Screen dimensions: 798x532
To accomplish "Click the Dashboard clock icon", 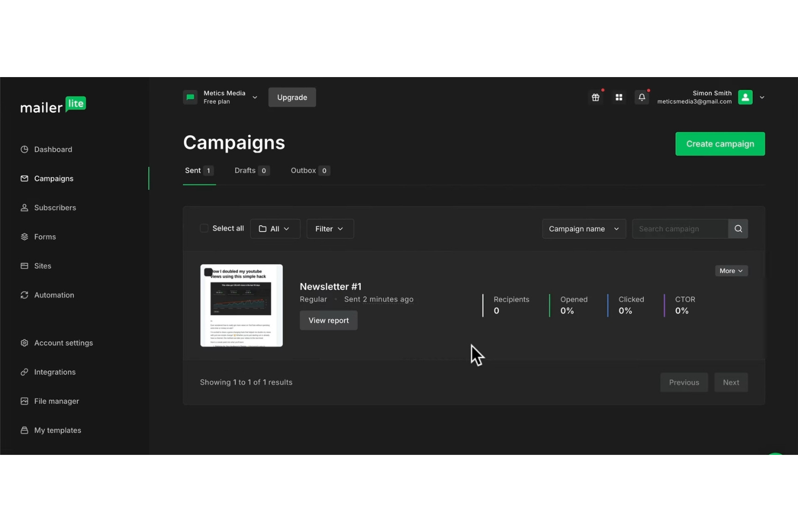I will click(x=24, y=149).
